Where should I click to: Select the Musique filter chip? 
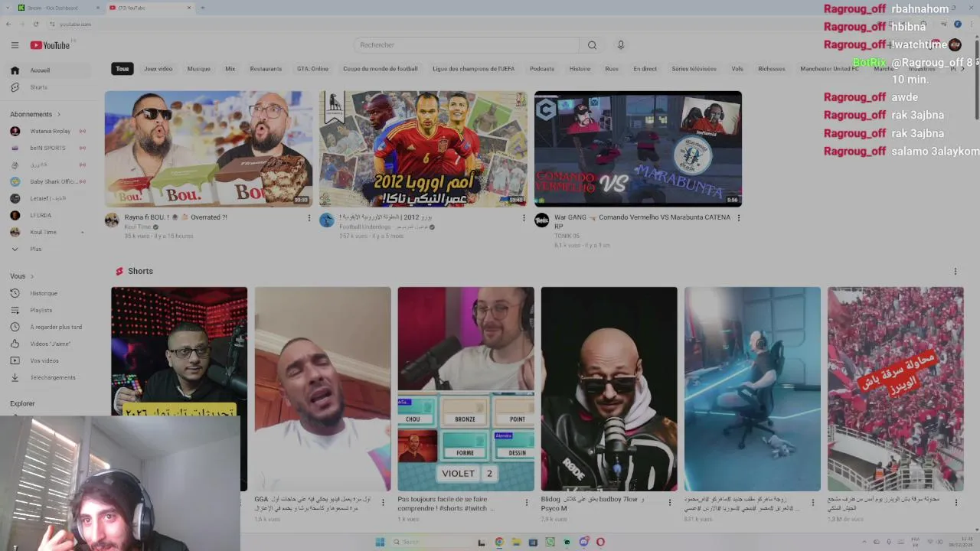(x=199, y=69)
